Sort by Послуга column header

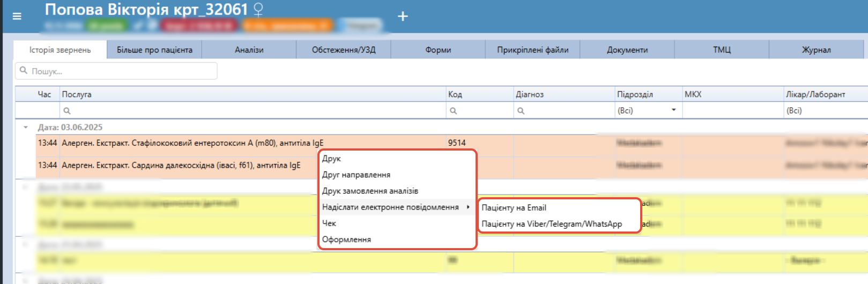coord(253,94)
